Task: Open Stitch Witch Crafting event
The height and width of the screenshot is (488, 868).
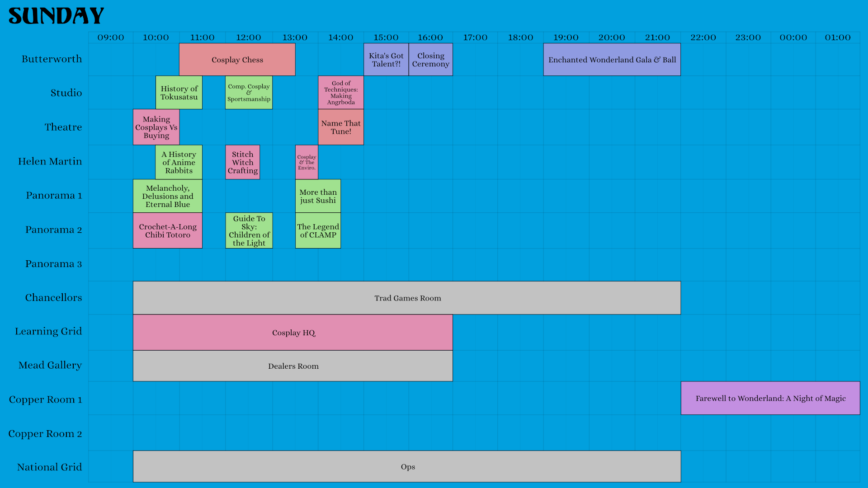Action: 243,162
